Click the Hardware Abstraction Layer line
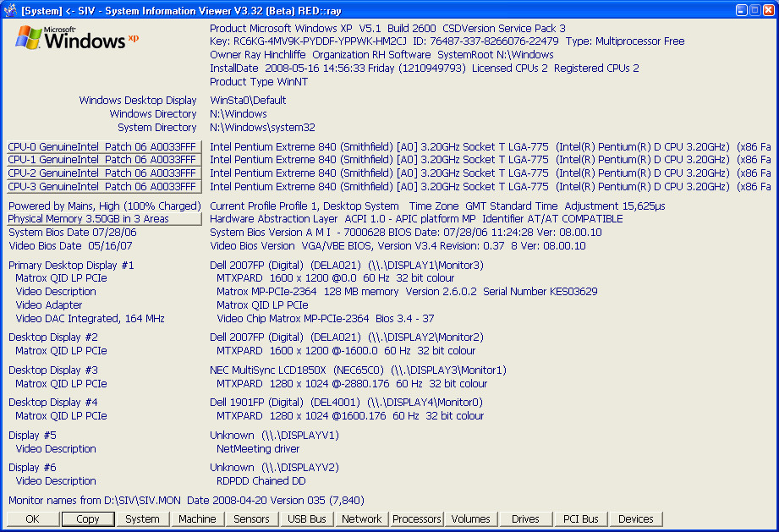Image resolution: width=779 pixels, height=532 pixels. click(x=416, y=218)
